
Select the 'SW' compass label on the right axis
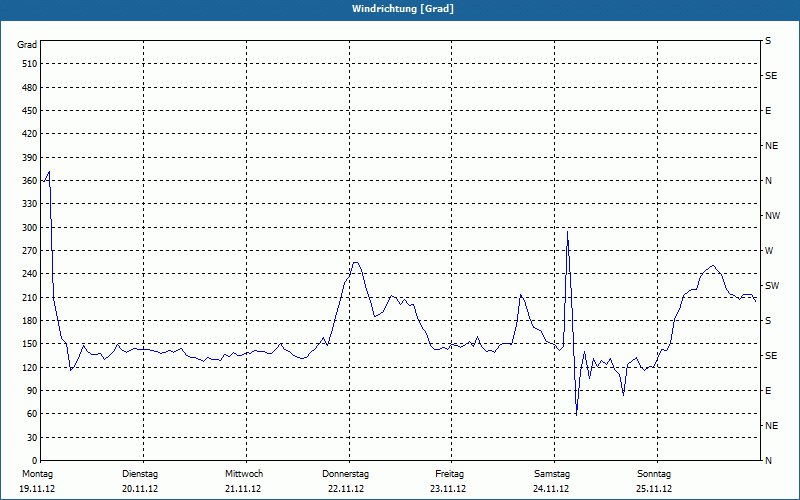(x=772, y=286)
